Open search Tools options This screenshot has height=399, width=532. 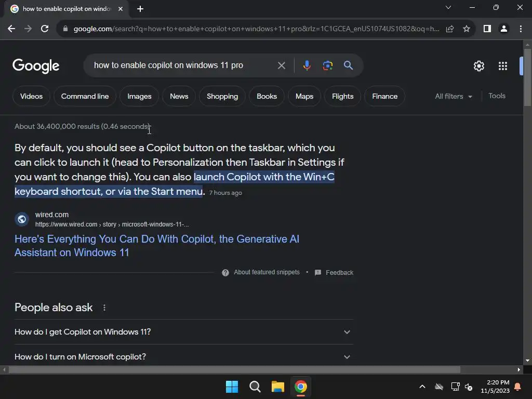click(497, 96)
